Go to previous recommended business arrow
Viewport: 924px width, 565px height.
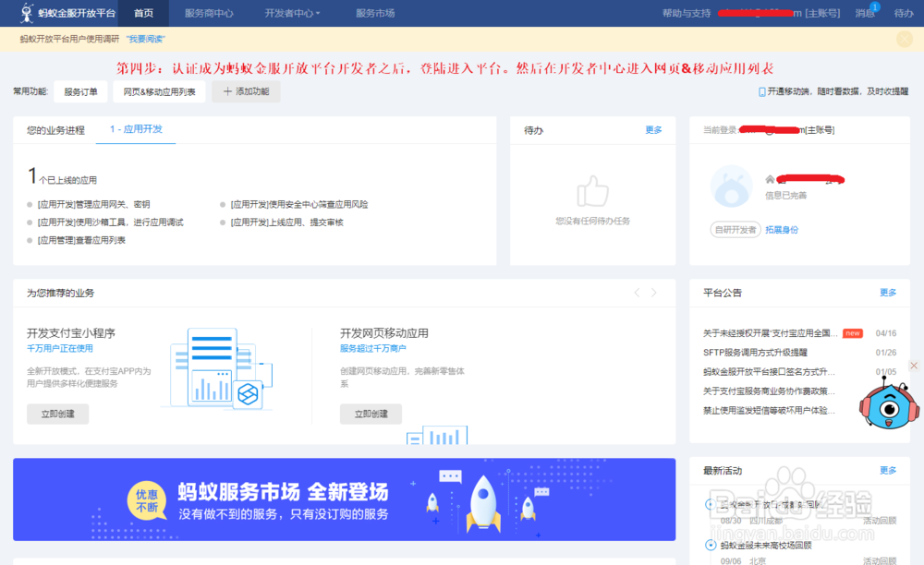pos(637,293)
